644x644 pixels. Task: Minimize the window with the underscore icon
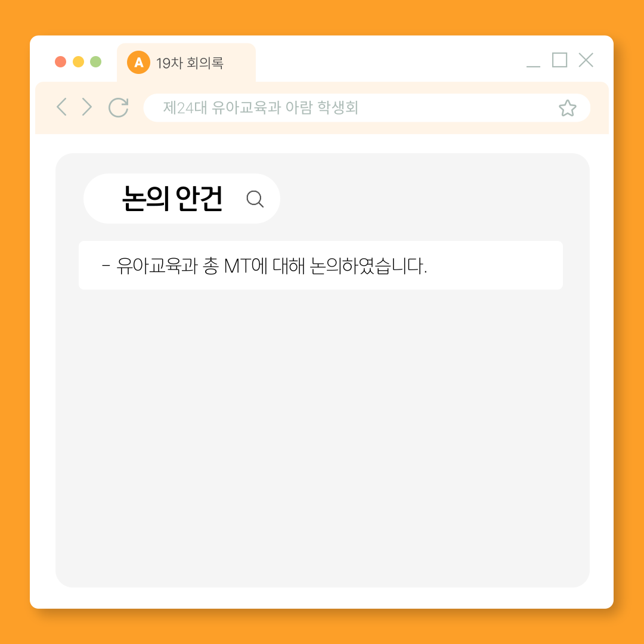[x=533, y=66]
